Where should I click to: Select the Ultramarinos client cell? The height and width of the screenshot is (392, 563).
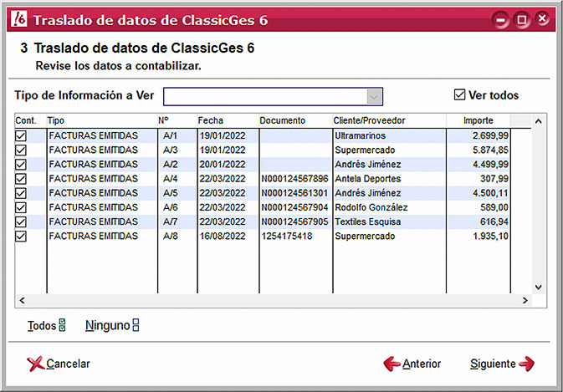click(389, 135)
